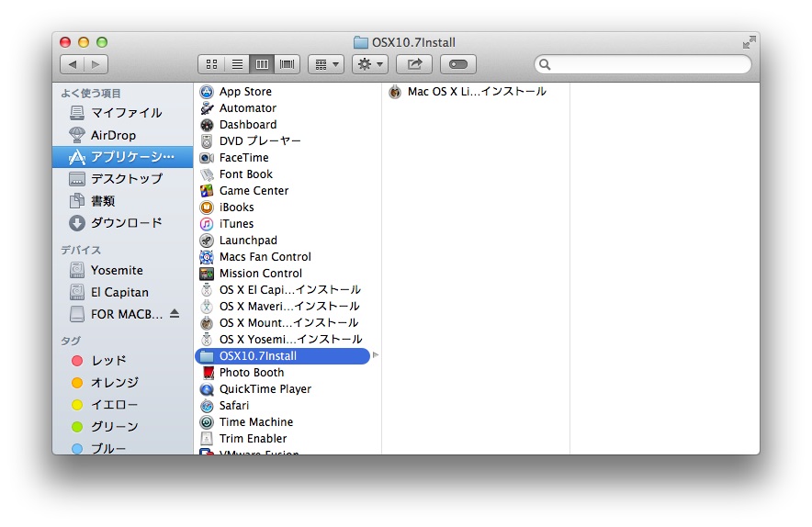Select アプリケーション in the sidebar
Viewport: 812px width, 527px height.
click(123, 157)
